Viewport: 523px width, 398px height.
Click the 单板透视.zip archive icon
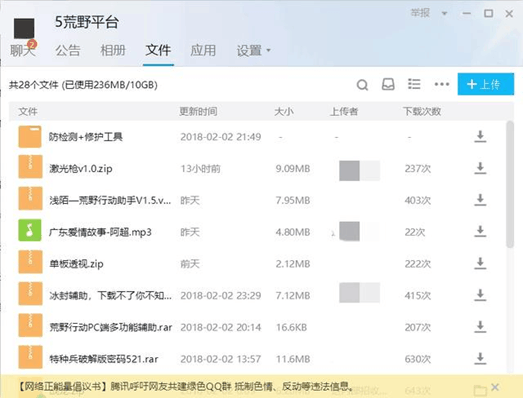(30, 262)
